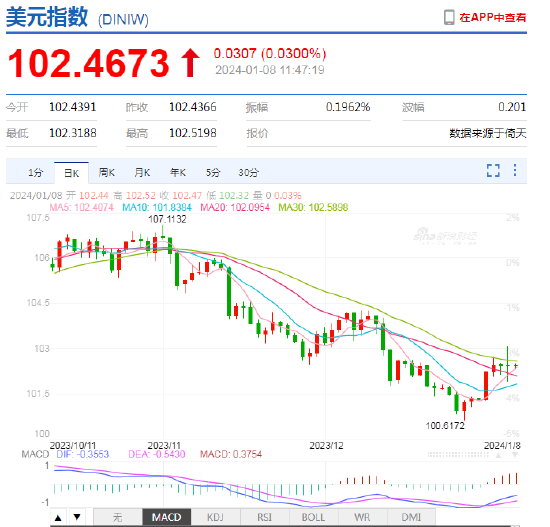Switch to the 月K chart tab
This screenshot has width=550, height=527.
click(x=142, y=173)
